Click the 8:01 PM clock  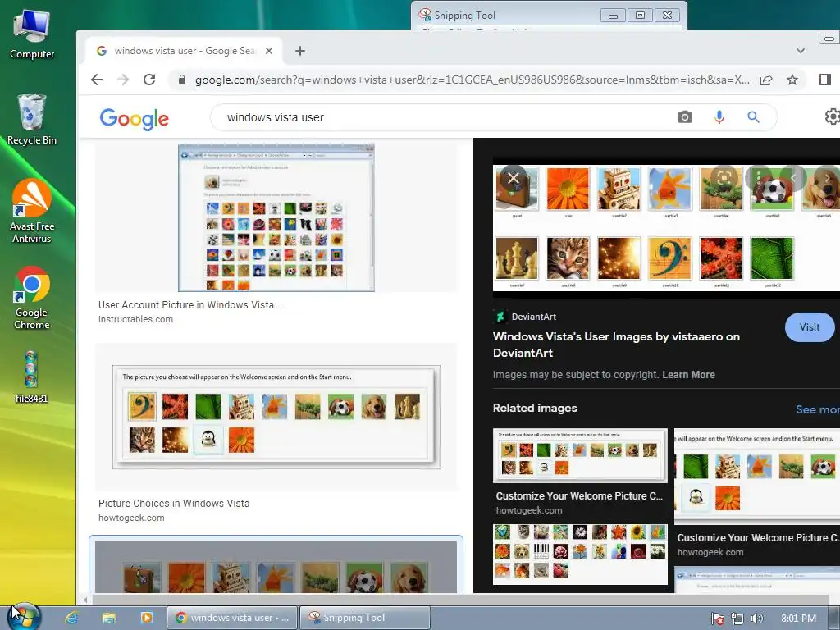tap(798, 619)
